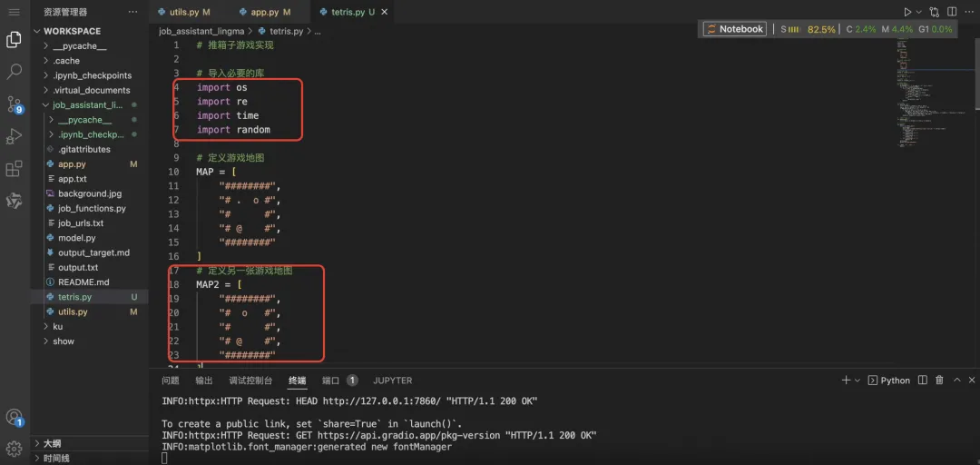The height and width of the screenshot is (465, 980).
Task: Split the editor to the right
Action: coord(952,12)
